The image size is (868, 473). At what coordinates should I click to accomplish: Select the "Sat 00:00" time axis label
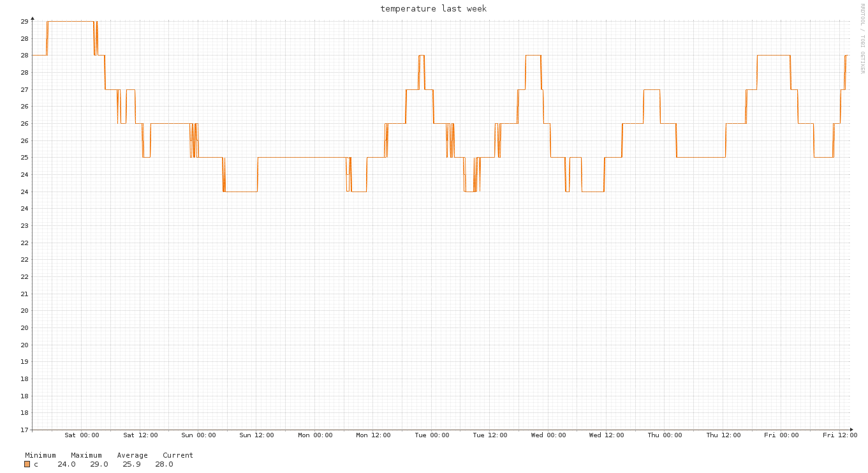(82, 435)
